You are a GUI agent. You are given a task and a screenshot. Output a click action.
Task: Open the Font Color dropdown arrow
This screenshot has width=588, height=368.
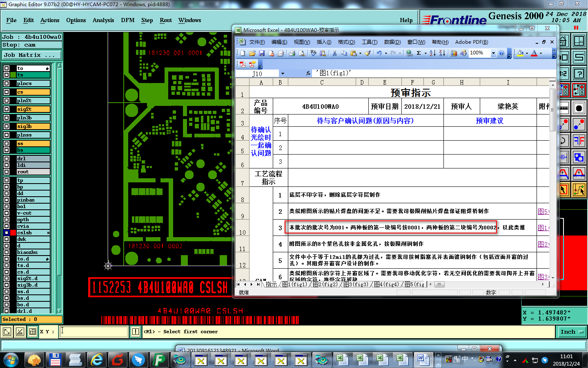pyautogui.click(x=541, y=53)
